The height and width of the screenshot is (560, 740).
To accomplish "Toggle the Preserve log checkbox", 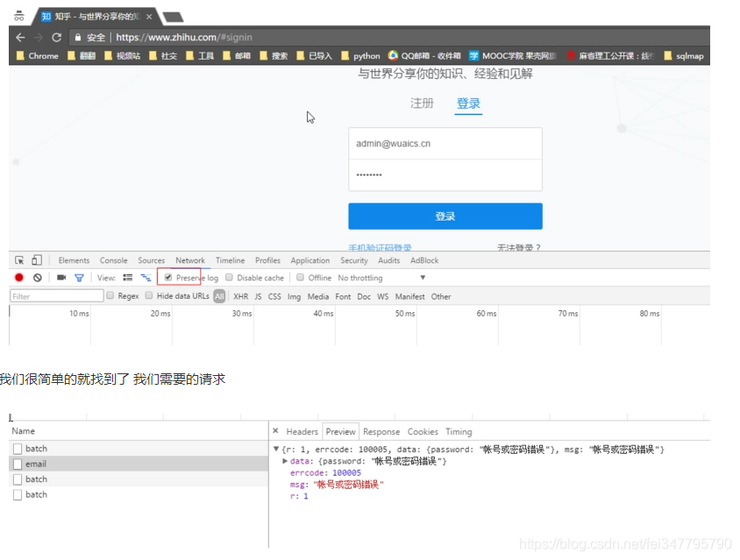I will (x=168, y=278).
